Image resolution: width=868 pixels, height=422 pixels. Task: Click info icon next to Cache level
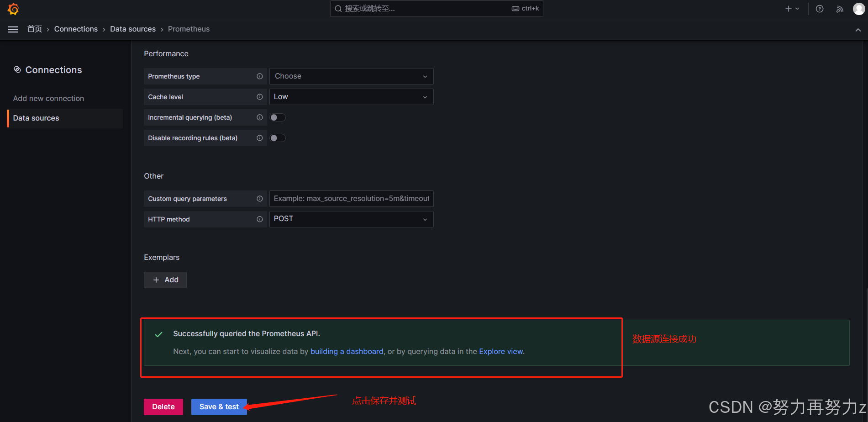point(260,97)
